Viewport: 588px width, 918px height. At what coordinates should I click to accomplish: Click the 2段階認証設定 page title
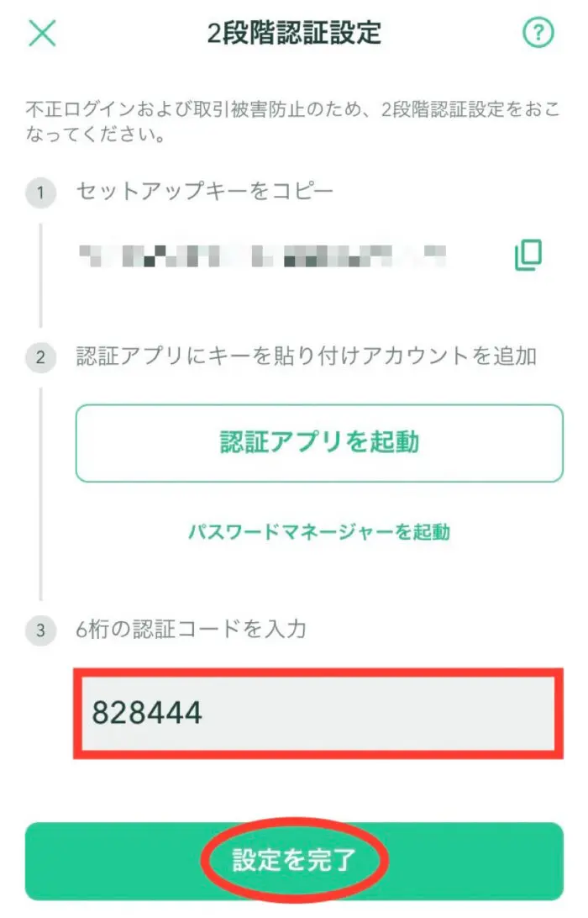click(x=294, y=33)
